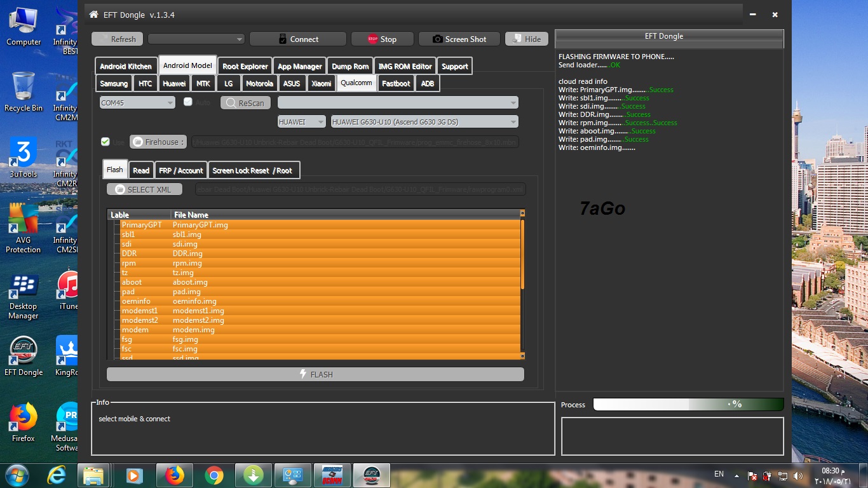Open AVG Protection desktop shortcut
Viewport: 868px width, 488px height.
[x=24, y=229]
